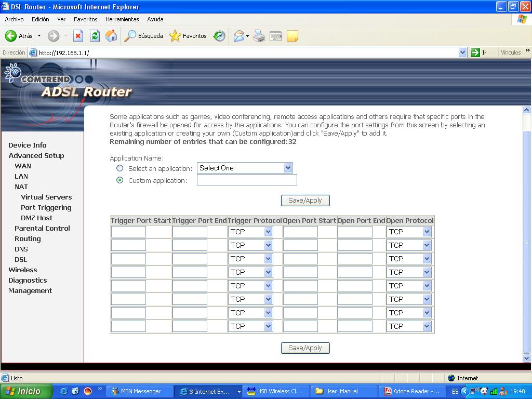Click the forward navigation arrow

pos(54,36)
